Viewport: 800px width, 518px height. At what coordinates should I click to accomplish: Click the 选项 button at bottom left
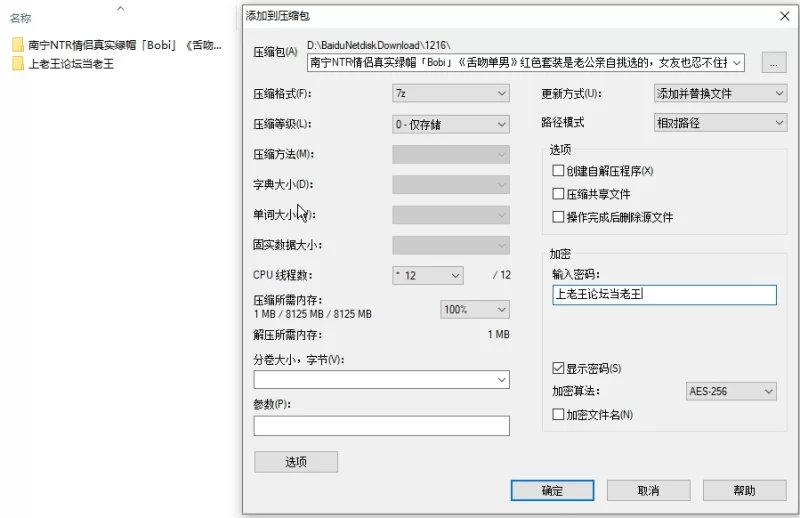click(x=296, y=462)
